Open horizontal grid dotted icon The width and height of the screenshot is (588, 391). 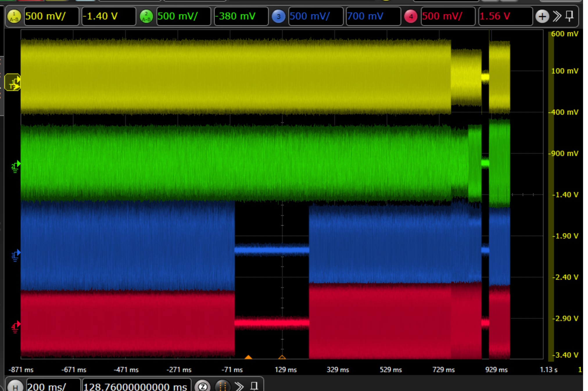[x=223, y=386]
